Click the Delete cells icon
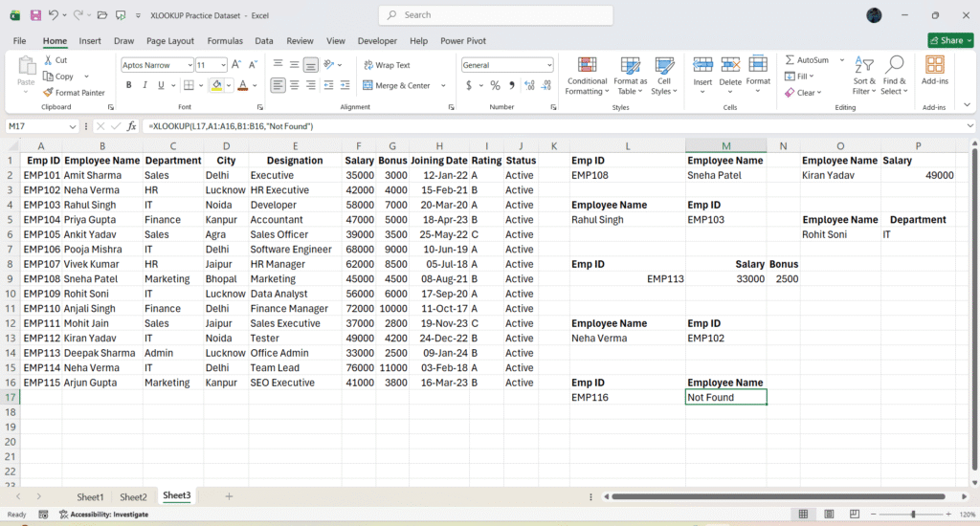Screen dimensions: 980x526 (x=730, y=64)
